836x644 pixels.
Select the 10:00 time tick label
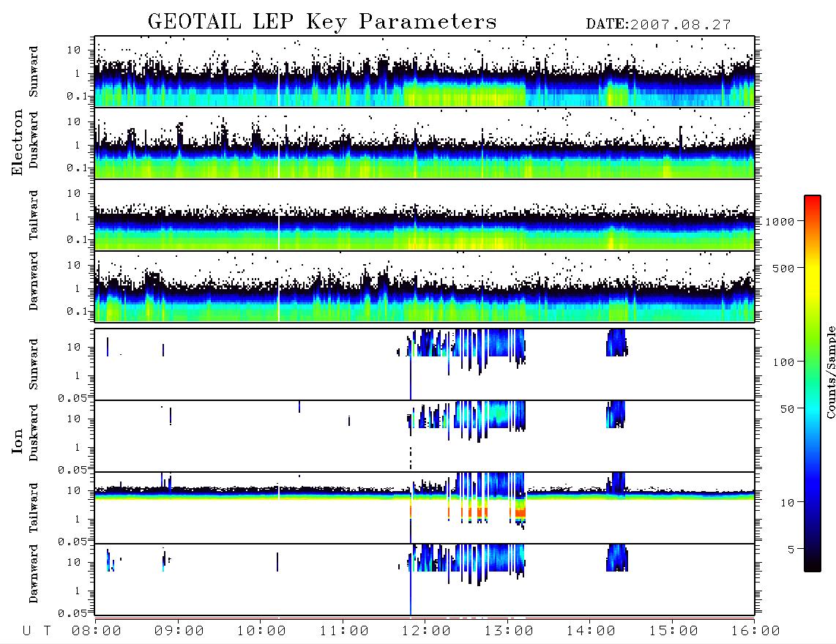261,632
